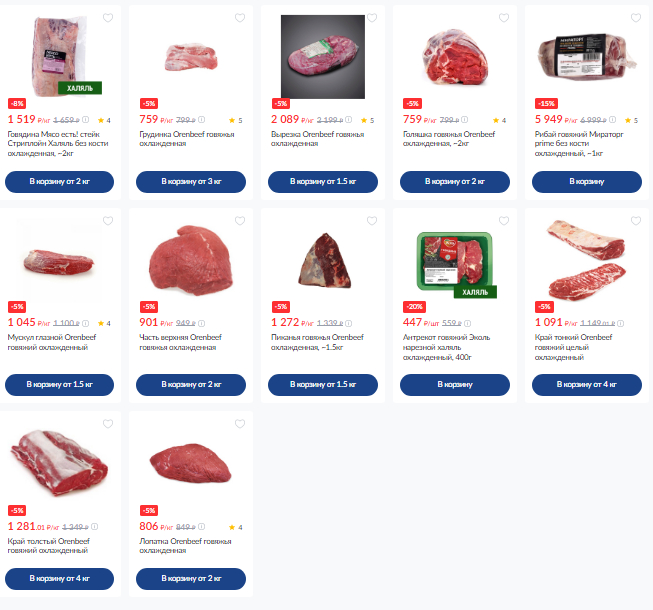Click star rating of Голяшка Orenbeef

(x=500, y=120)
